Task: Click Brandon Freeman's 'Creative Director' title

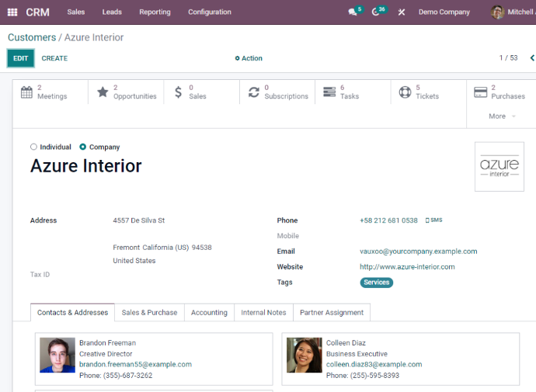Action: [x=106, y=354]
